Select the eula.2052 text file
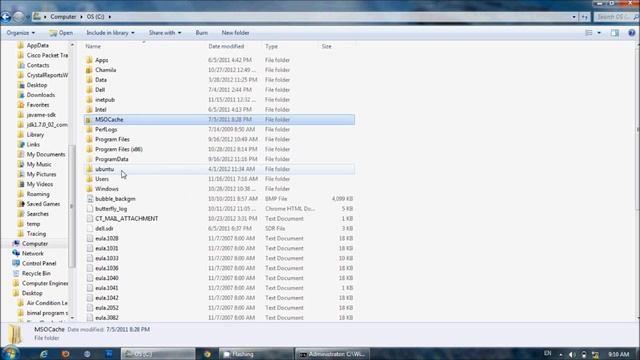This screenshot has width=640, height=360. 107,308
